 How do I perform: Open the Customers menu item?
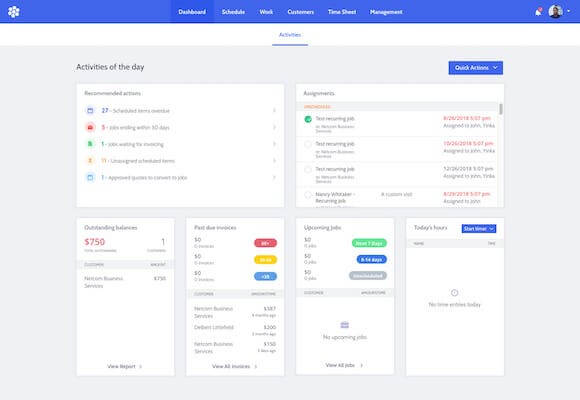click(300, 12)
